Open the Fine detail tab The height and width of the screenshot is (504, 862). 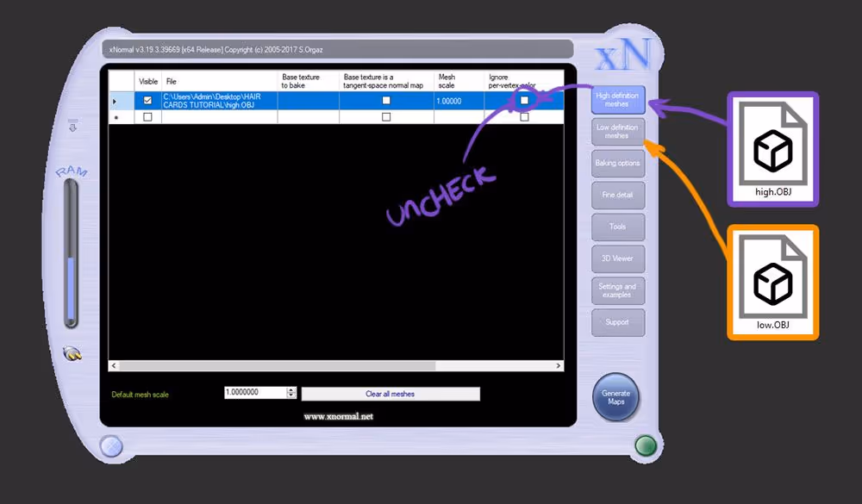tap(618, 195)
